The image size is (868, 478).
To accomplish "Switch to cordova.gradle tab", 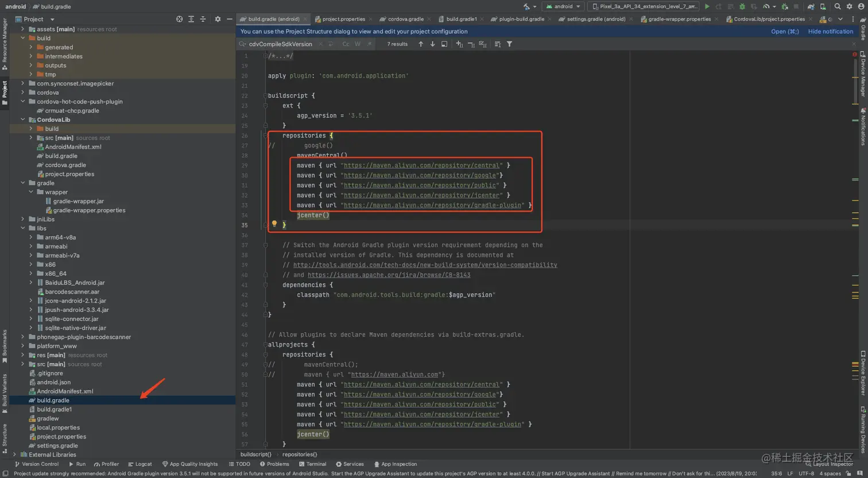I will point(405,19).
